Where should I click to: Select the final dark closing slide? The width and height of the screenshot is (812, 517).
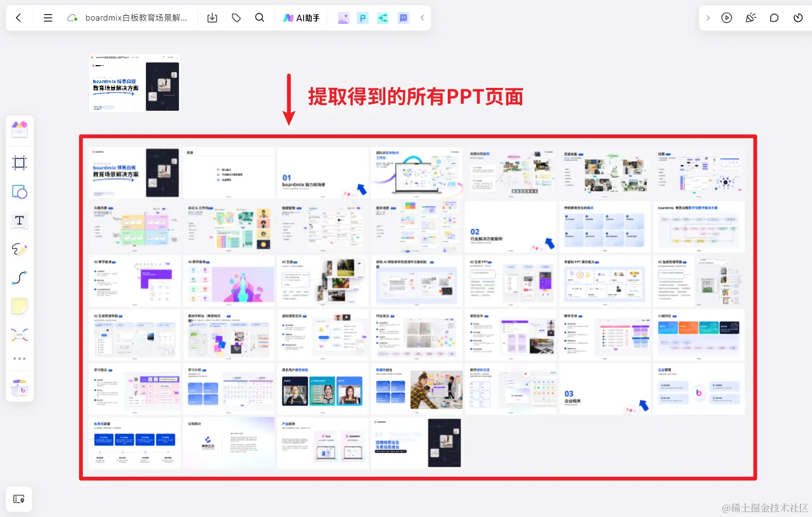coord(416,443)
